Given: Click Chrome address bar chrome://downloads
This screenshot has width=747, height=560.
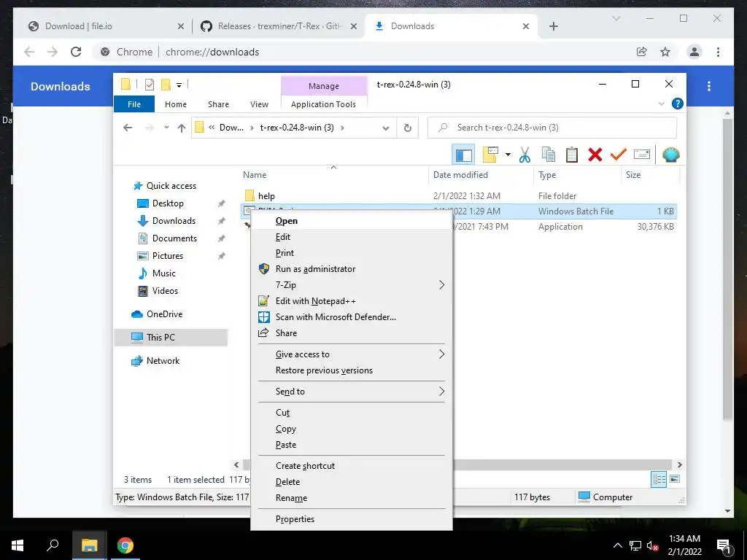Looking at the screenshot, I should (212, 52).
